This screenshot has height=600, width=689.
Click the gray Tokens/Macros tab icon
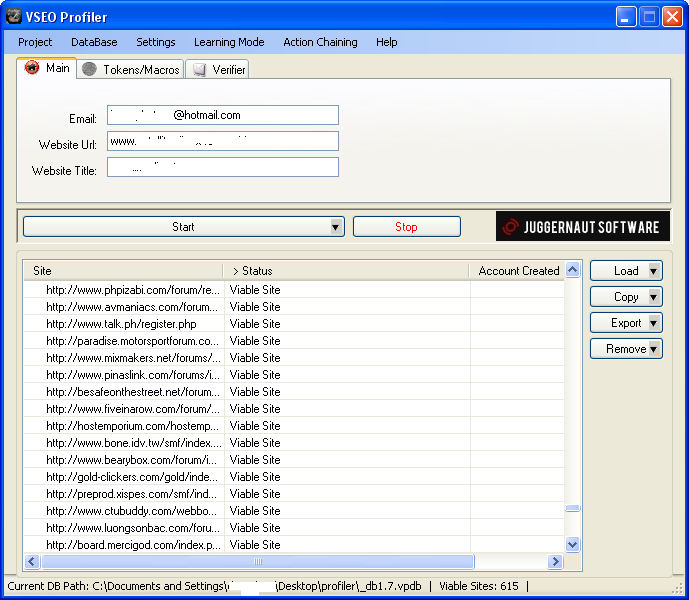point(89,69)
